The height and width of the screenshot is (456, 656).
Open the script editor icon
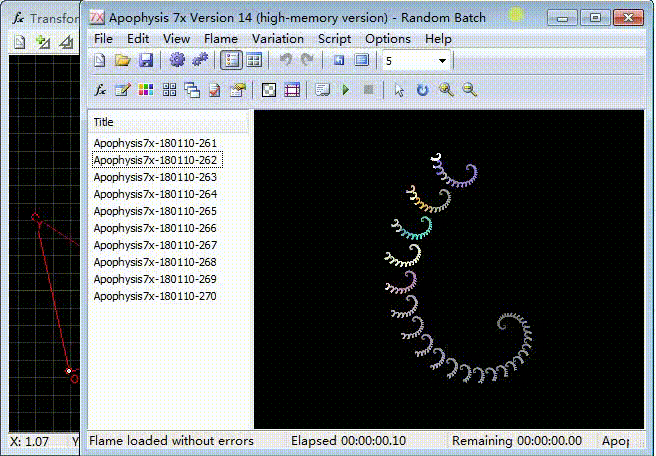[x=323, y=90]
